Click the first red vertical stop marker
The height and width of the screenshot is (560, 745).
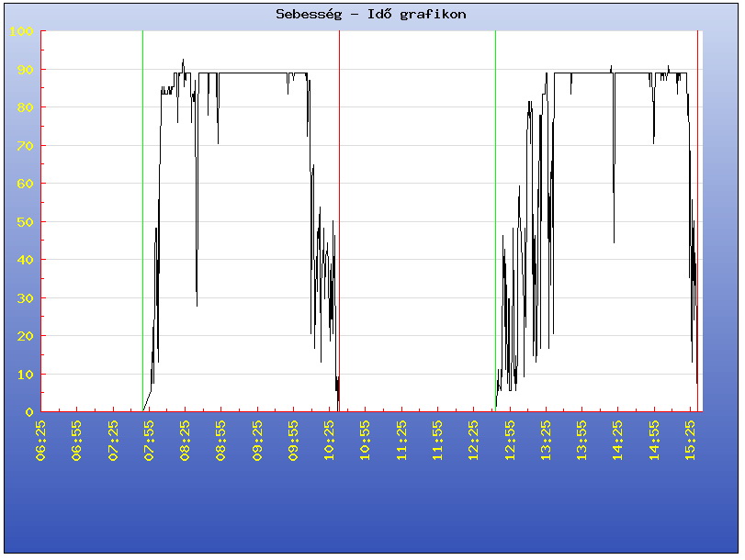tap(339, 220)
